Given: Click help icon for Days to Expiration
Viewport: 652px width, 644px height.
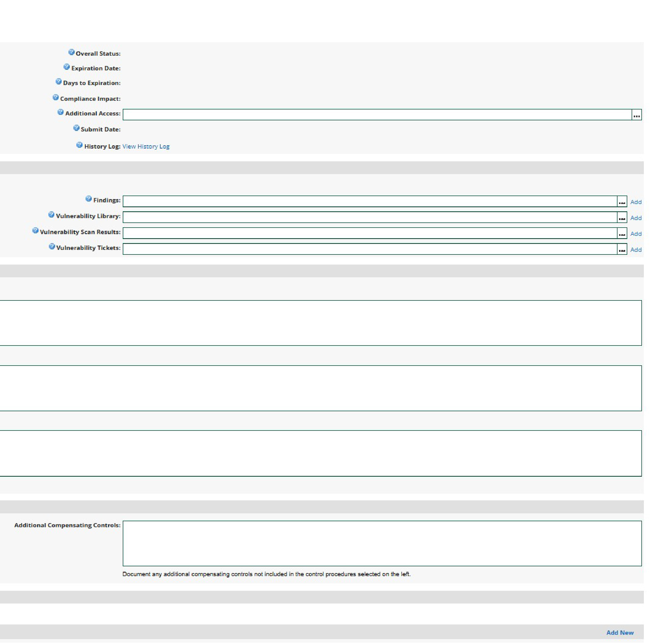Looking at the screenshot, I should [58, 82].
